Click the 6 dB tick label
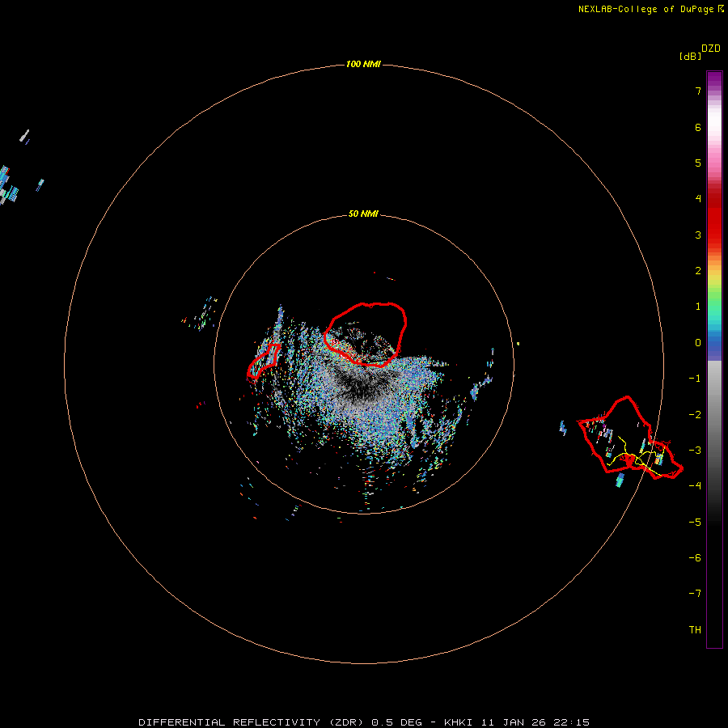Image resolution: width=728 pixels, height=728 pixels. coord(698,127)
